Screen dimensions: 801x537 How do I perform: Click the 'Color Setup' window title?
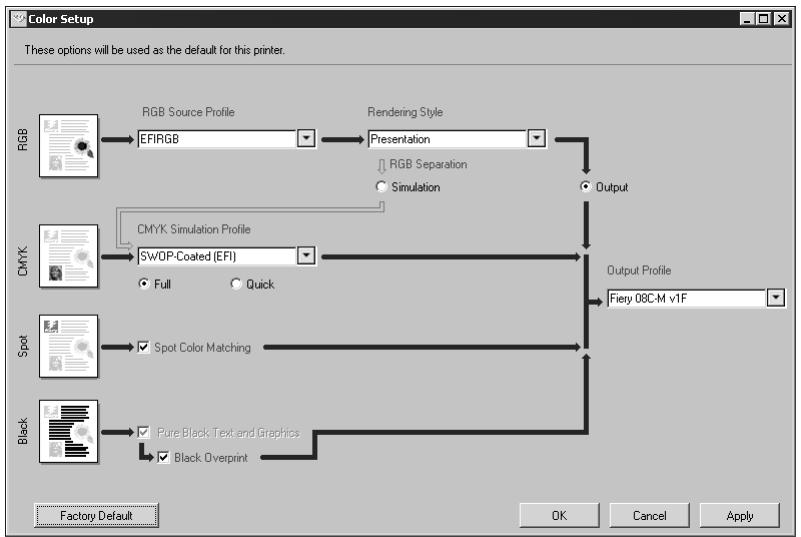(61, 19)
